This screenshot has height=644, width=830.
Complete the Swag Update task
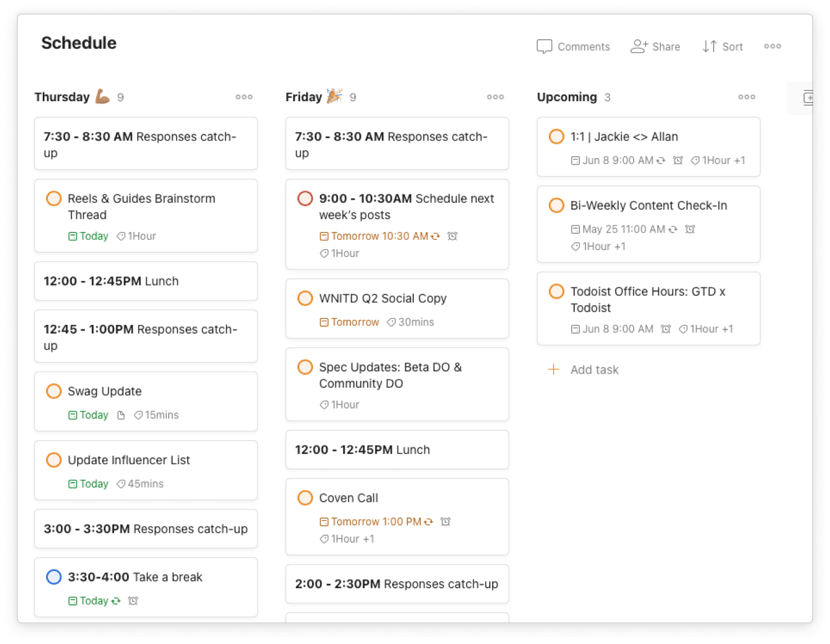click(x=53, y=391)
